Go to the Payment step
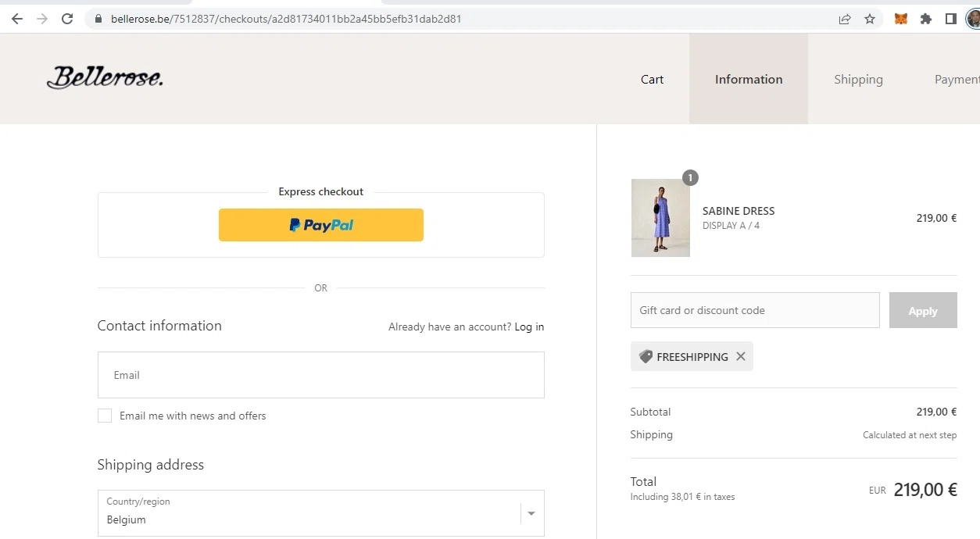 (x=957, y=79)
